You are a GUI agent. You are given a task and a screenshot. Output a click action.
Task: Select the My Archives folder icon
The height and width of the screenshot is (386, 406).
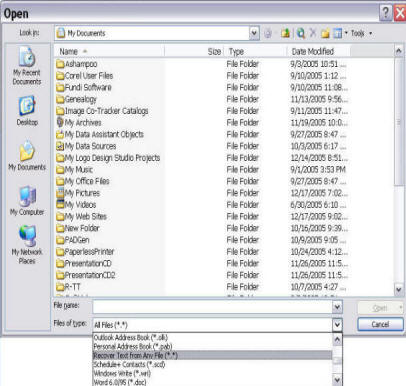(60, 122)
